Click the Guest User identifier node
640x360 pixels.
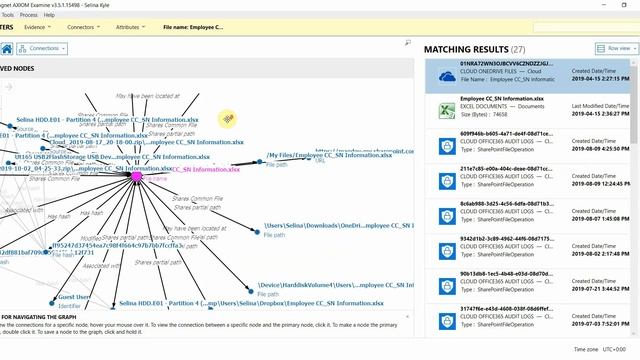coord(52,303)
